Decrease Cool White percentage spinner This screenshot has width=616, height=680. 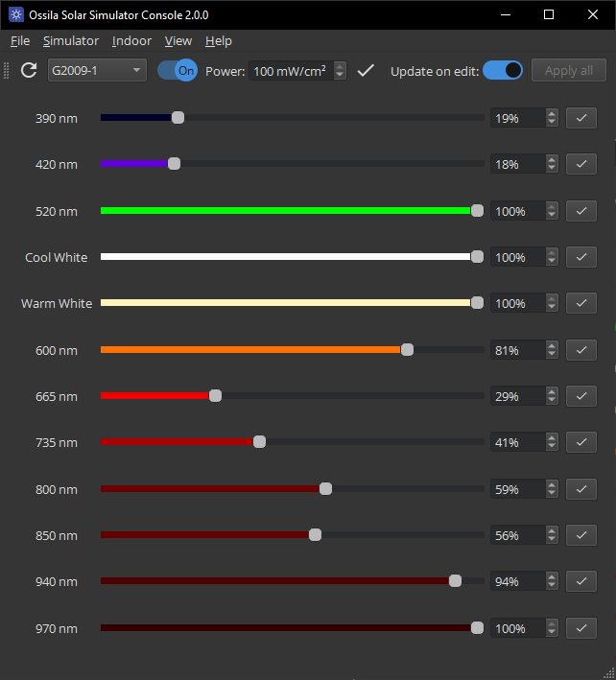point(552,262)
